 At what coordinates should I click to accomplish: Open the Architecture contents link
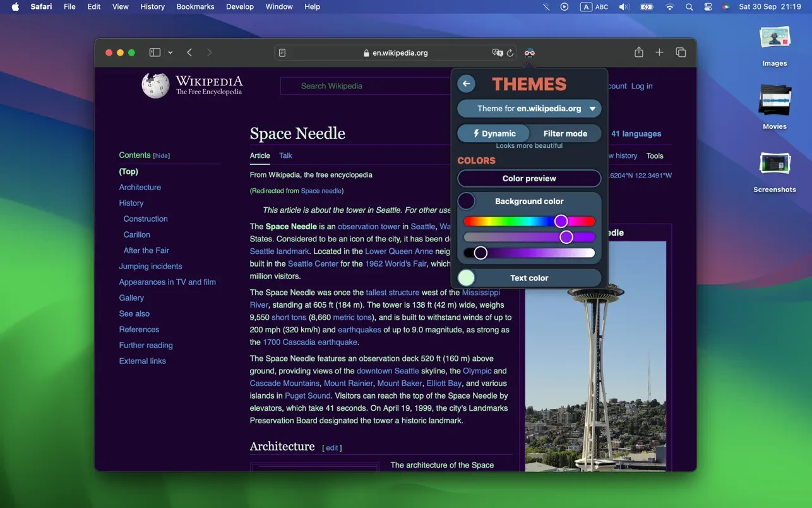[140, 187]
